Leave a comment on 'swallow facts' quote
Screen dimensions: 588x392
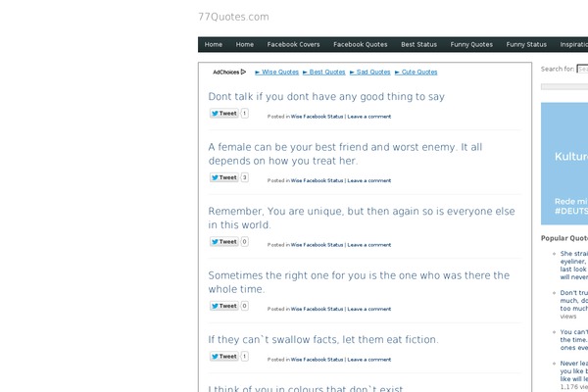[x=369, y=360]
